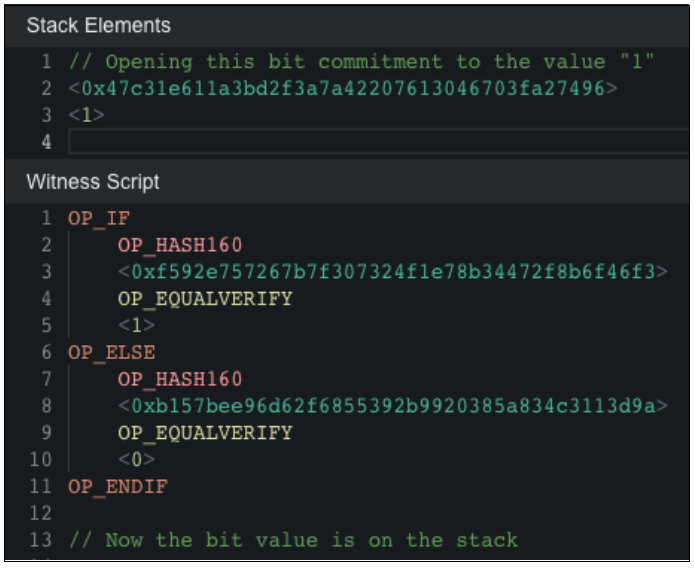Image resolution: width=695 pixels, height=579 pixels.
Task: Click the OP_ENDIF opcode
Action: coord(117,487)
